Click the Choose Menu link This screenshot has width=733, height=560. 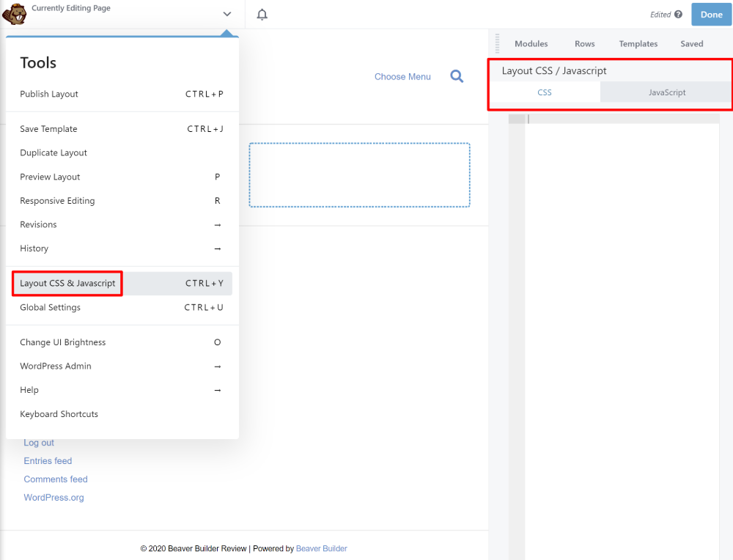[402, 77]
